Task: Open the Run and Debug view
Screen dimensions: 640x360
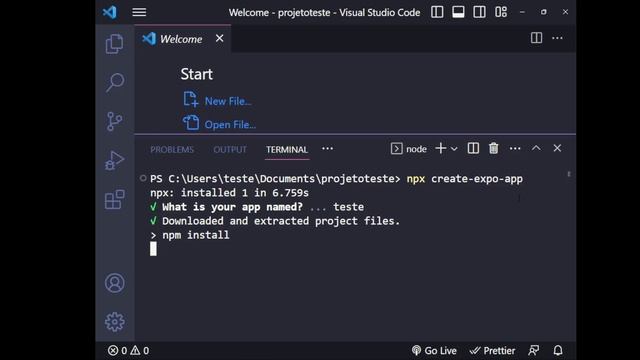Action: coord(114,160)
